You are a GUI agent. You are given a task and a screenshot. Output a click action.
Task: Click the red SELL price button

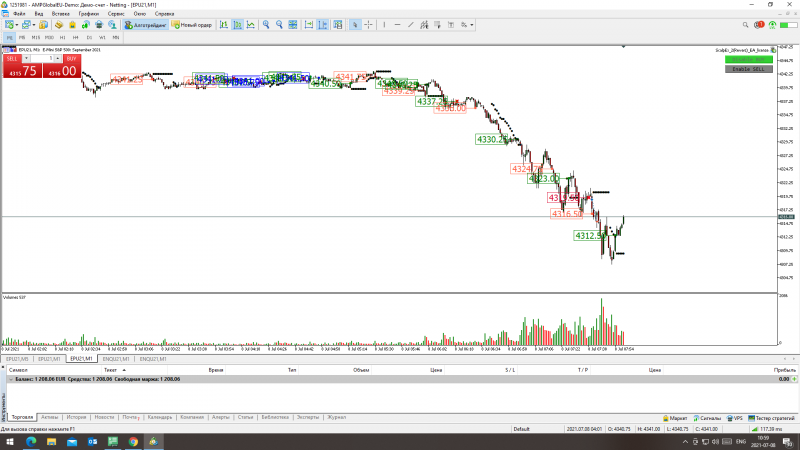tap(22, 71)
